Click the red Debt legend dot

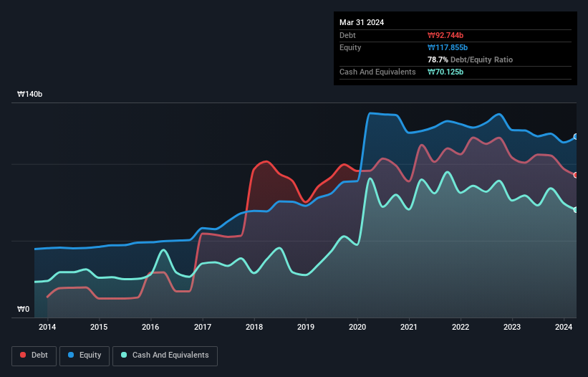23,355
